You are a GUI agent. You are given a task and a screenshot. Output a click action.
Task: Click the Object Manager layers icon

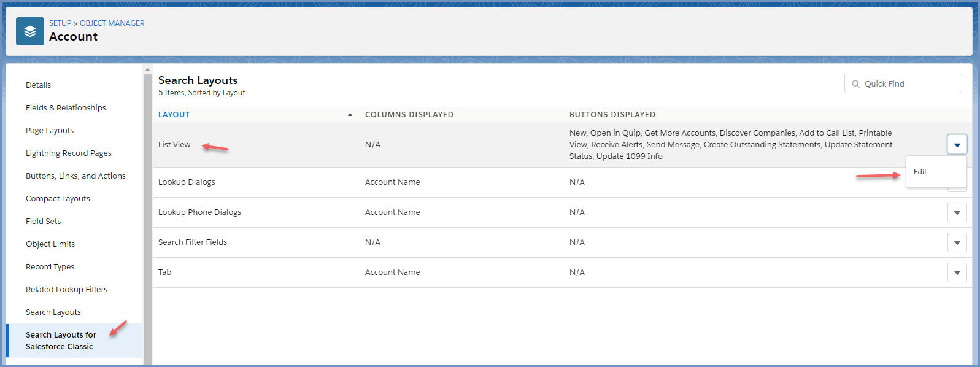point(29,31)
